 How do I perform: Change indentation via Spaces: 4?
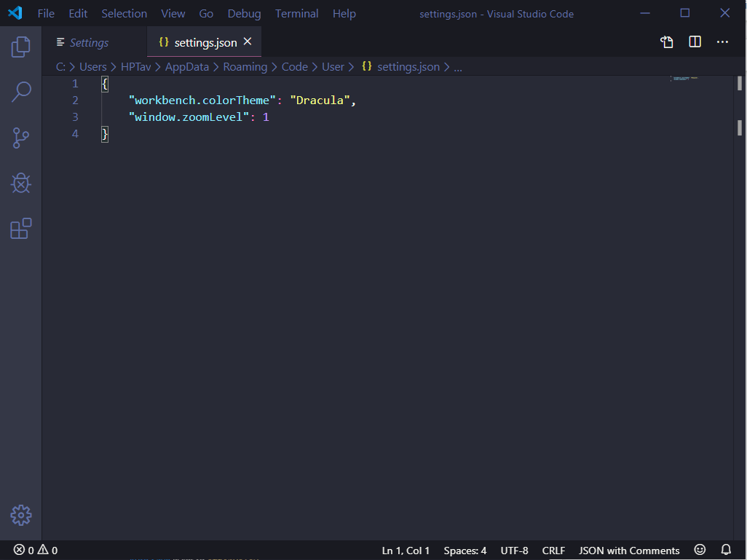[x=465, y=551]
